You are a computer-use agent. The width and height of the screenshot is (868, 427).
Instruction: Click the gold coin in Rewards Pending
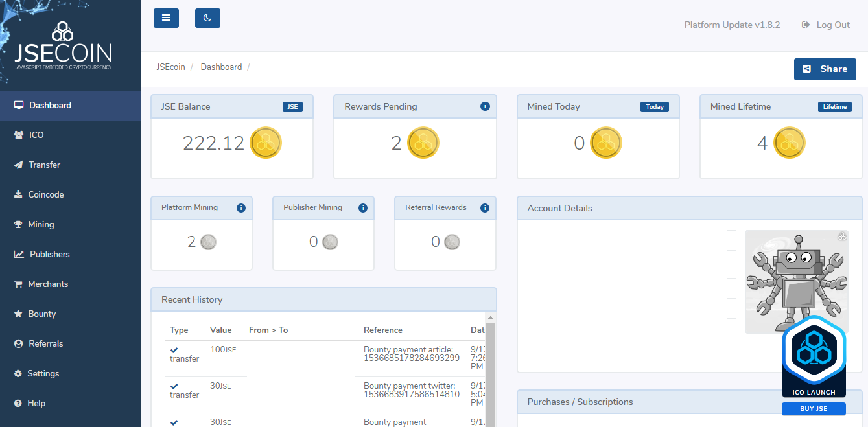[423, 143]
